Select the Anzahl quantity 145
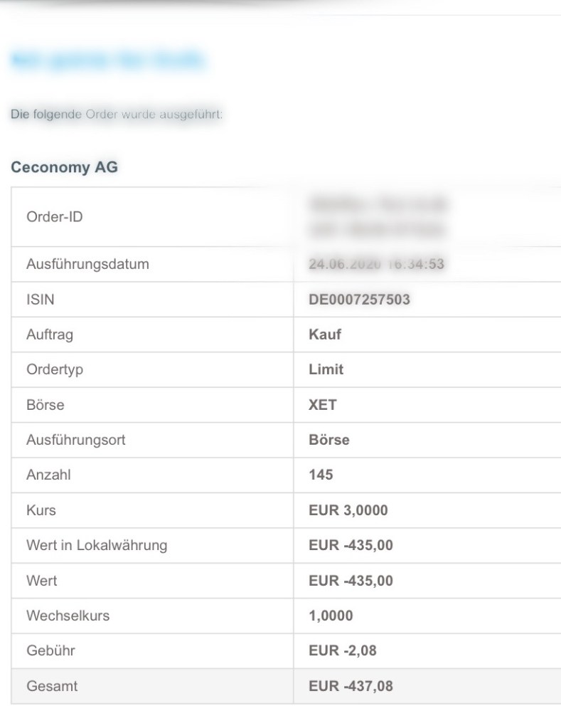561x728 pixels. point(321,475)
